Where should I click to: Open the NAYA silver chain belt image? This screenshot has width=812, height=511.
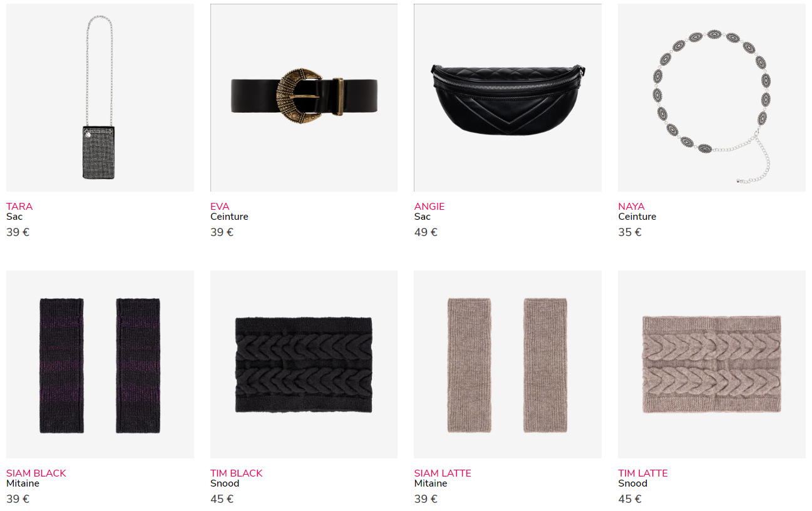click(712, 98)
